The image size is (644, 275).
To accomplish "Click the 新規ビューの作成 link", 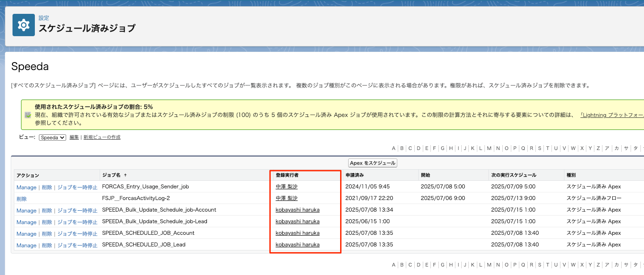I will (102, 137).
